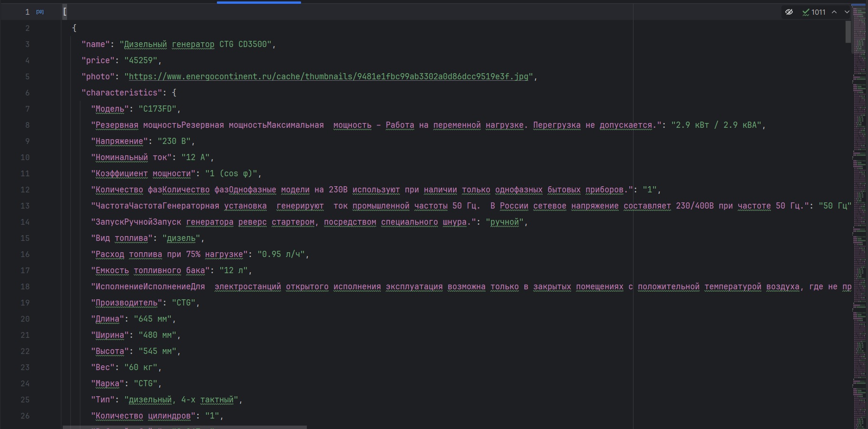The width and height of the screenshot is (868, 429).
Task: Go to previous highlighted problem arrow
Action: (834, 12)
